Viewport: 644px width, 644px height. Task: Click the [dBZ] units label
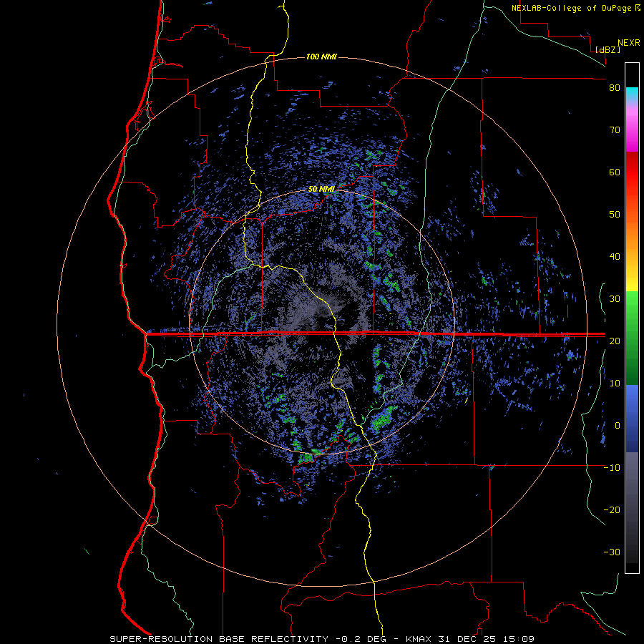[608, 49]
